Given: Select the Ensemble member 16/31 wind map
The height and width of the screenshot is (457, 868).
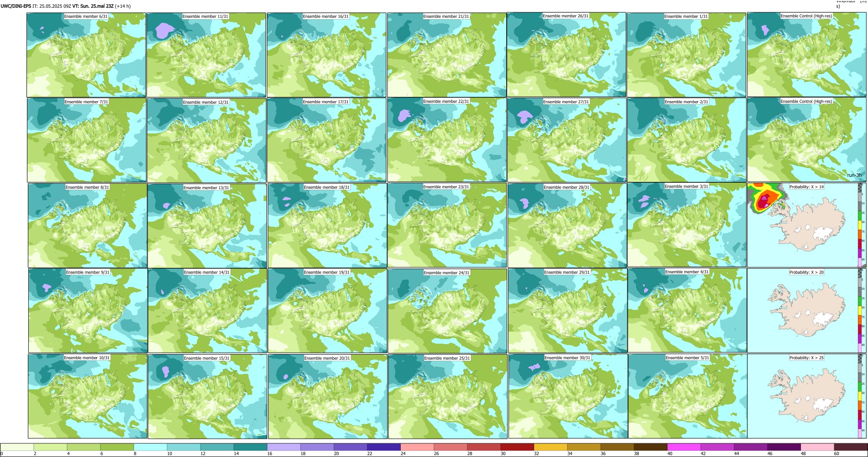Looking at the screenshot, I should tap(326, 55).
